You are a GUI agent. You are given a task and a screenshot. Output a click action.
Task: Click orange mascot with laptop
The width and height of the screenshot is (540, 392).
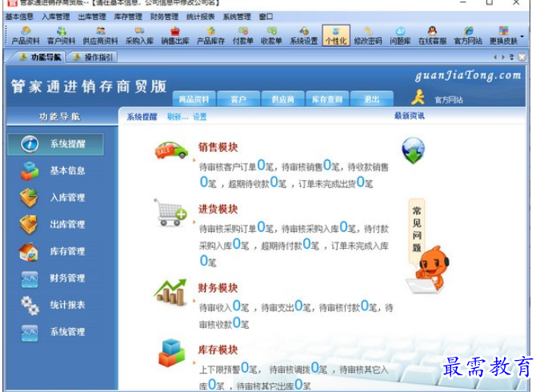(428, 270)
